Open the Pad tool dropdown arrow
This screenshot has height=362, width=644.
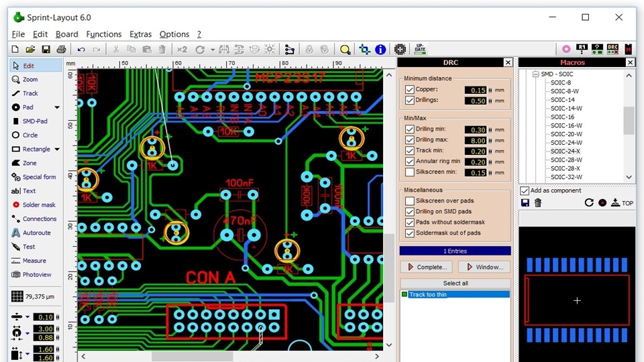(57, 107)
